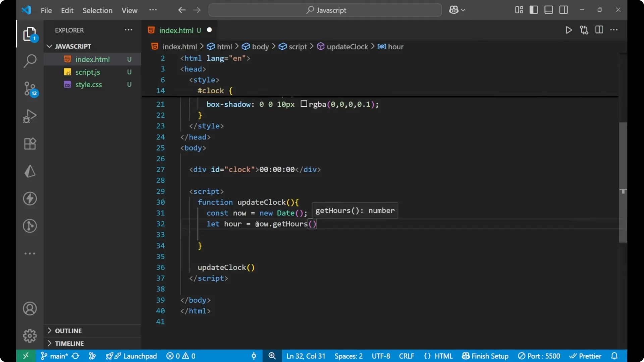Open the Extensions view
This screenshot has height=362, width=644.
[x=30, y=143]
